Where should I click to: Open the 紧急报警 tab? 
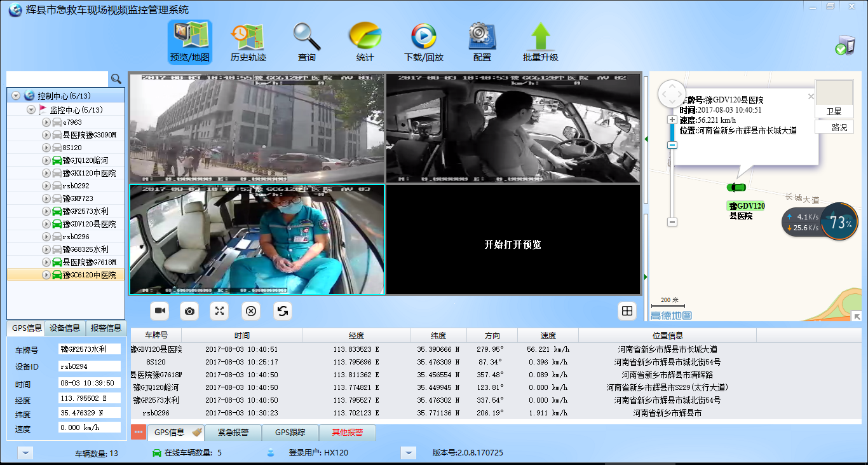pos(233,433)
